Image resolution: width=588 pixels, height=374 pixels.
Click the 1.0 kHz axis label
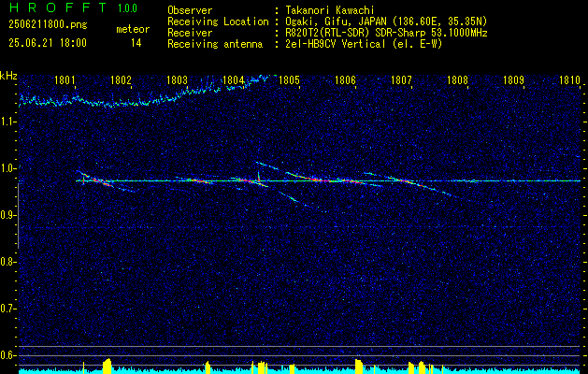(7, 168)
